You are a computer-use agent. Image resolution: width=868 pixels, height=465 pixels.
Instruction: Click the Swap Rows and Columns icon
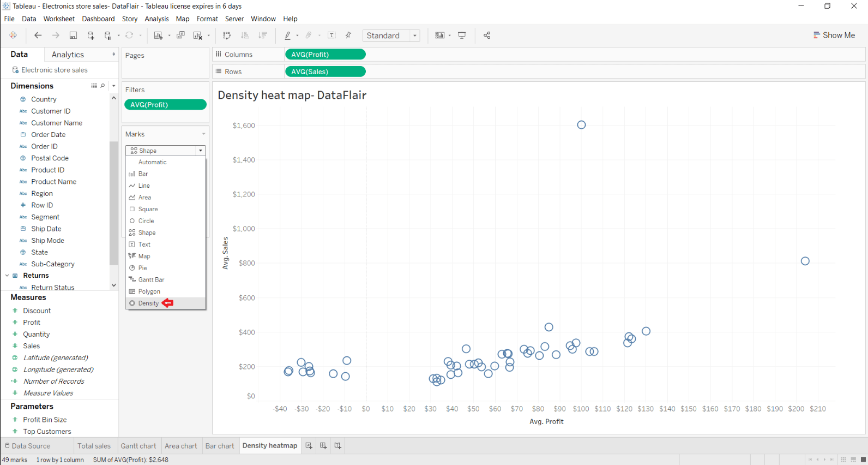[x=227, y=35]
